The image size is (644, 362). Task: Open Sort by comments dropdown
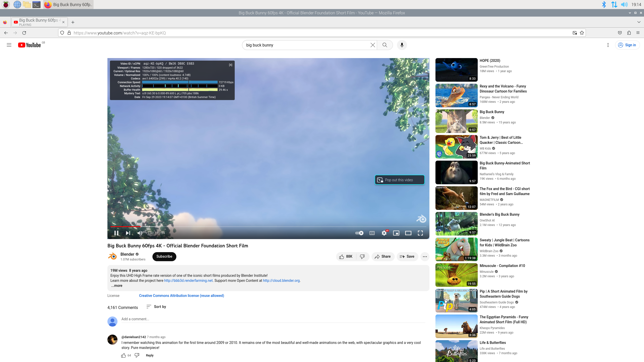pyautogui.click(x=156, y=307)
